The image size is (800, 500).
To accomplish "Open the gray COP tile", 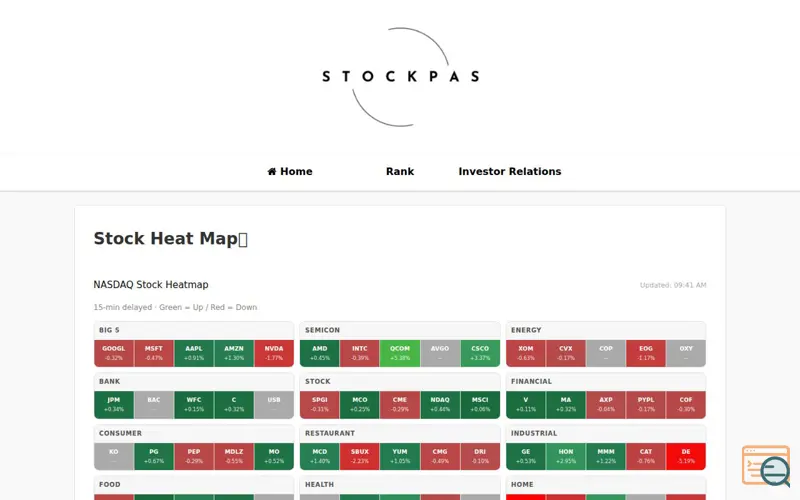I will click(606, 353).
